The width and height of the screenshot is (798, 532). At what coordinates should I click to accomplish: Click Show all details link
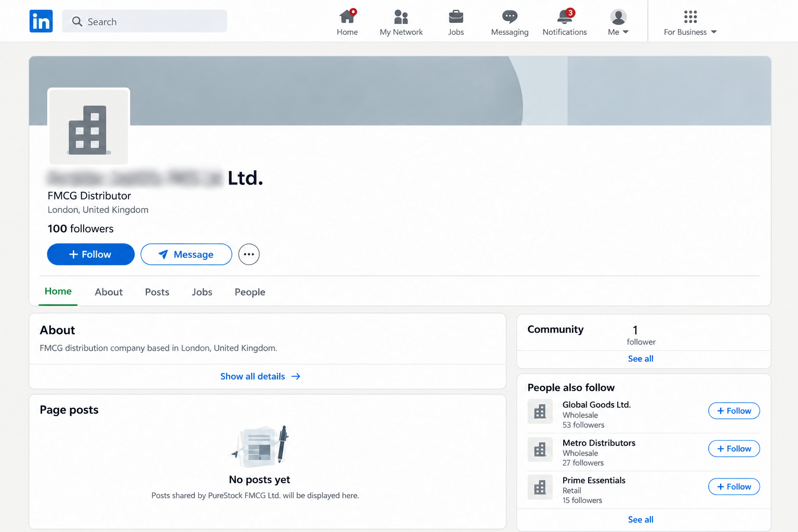click(x=260, y=376)
